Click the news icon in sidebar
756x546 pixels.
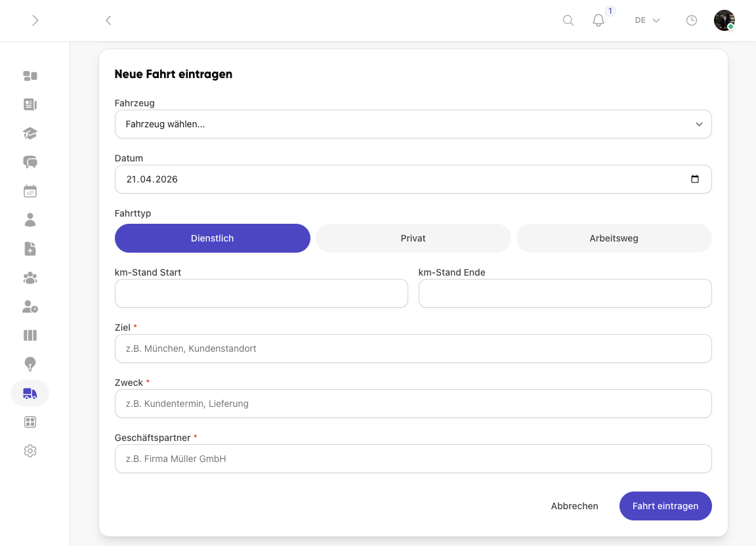coord(30,104)
